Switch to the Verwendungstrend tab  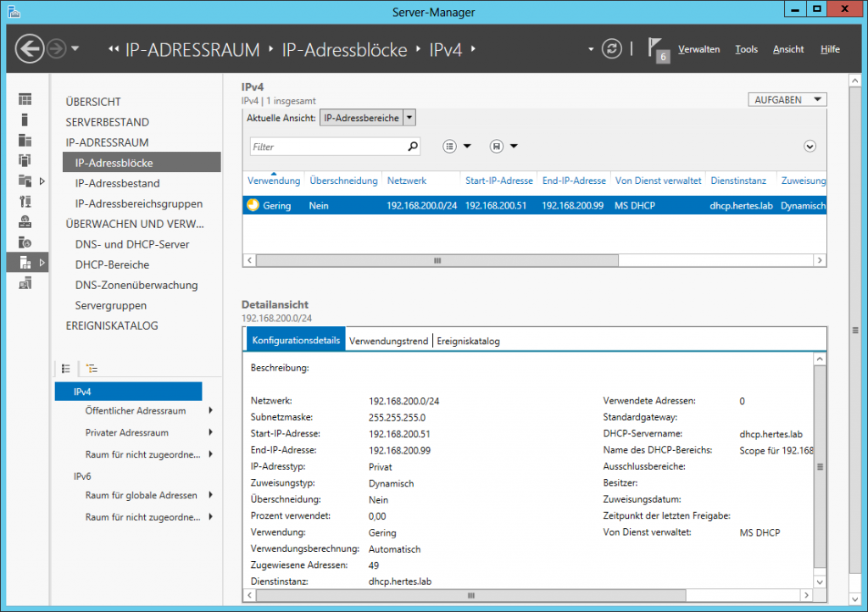(x=388, y=341)
